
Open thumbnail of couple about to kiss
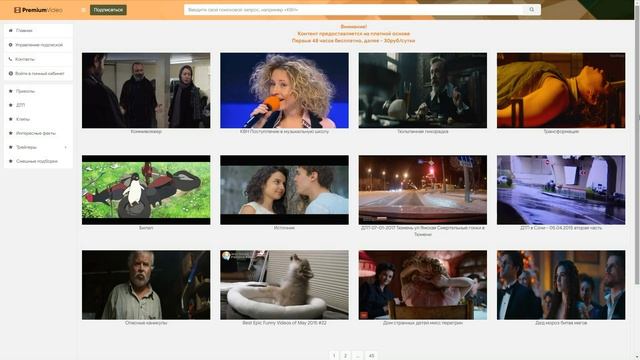tap(284, 190)
